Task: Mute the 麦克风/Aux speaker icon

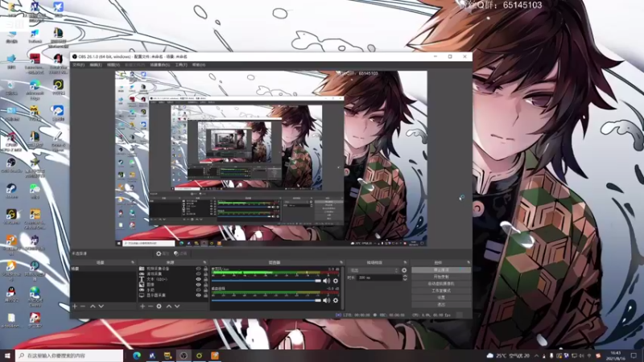Action: click(327, 281)
